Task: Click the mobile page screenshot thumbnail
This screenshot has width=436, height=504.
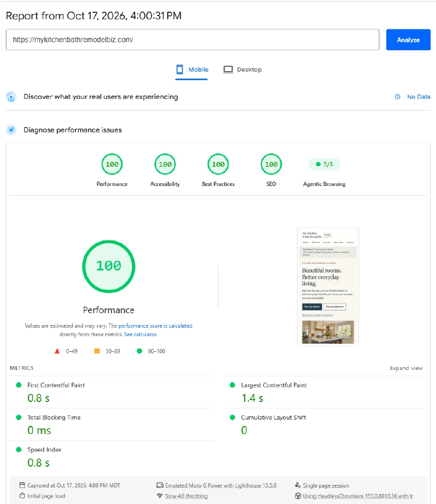Action: tap(328, 286)
